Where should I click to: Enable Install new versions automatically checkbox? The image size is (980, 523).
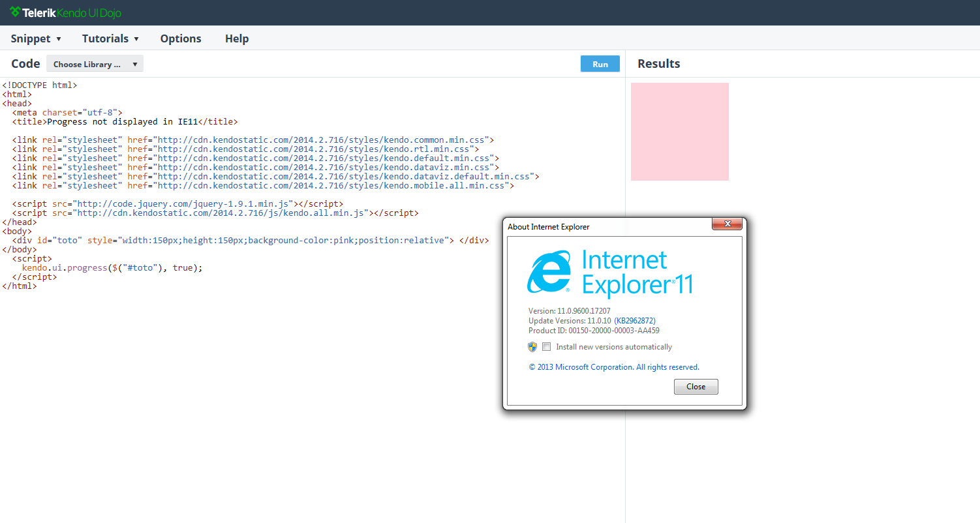(x=547, y=347)
